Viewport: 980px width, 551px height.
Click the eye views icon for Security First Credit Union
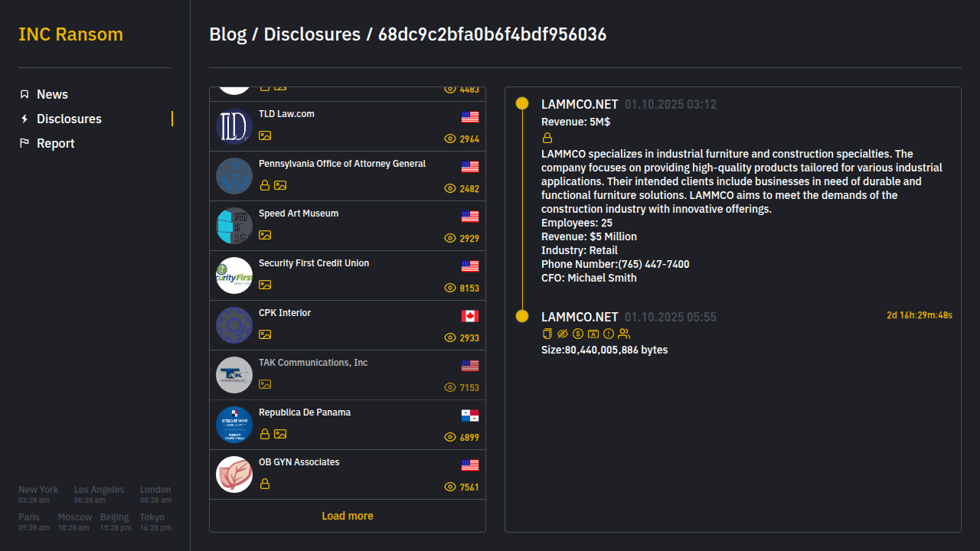(x=450, y=288)
